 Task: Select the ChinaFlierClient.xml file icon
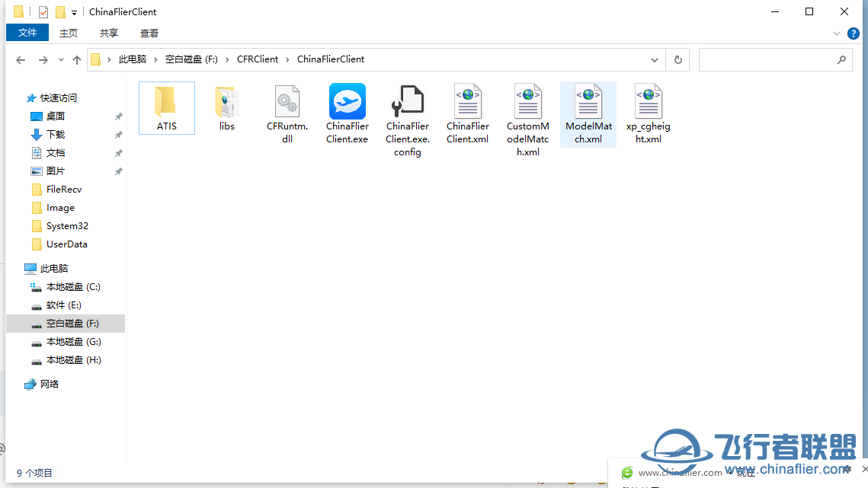[x=468, y=101]
